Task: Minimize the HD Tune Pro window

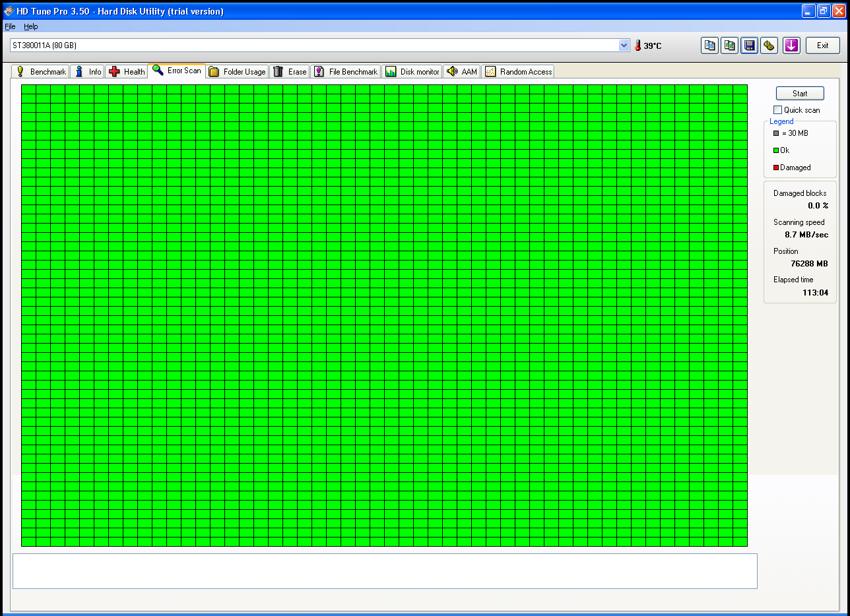Action: (x=808, y=11)
